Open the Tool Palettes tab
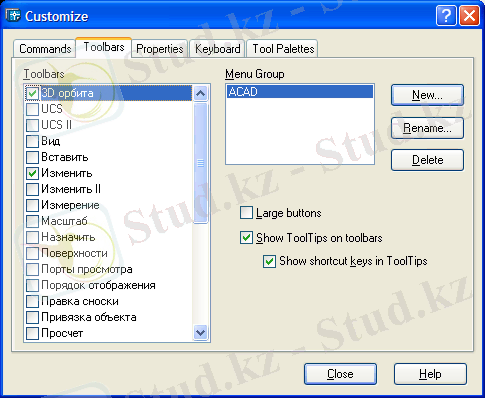This screenshot has width=485, height=398. (x=283, y=49)
